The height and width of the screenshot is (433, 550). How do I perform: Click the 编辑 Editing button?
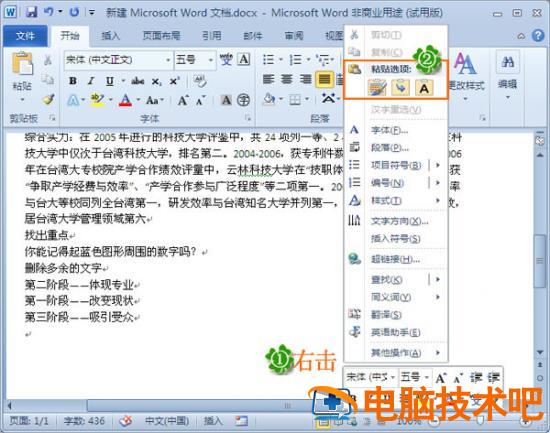pyautogui.click(x=508, y=74)
